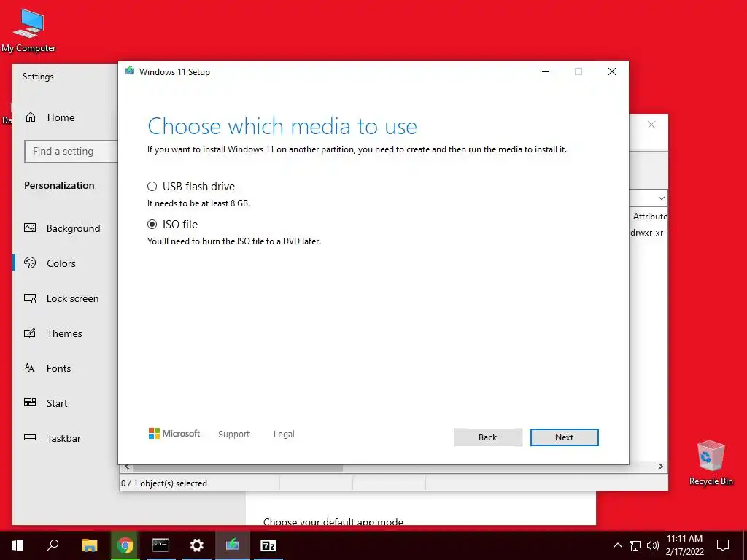Open the My Computer desktop icon
747x560 pixels.
pos(28,31)
